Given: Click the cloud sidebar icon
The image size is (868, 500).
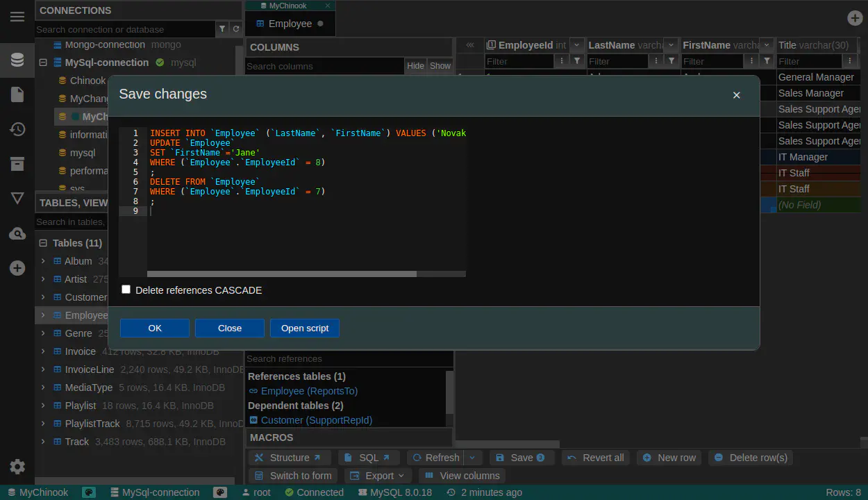Looking at the screenshot, I should click(17, 234).
